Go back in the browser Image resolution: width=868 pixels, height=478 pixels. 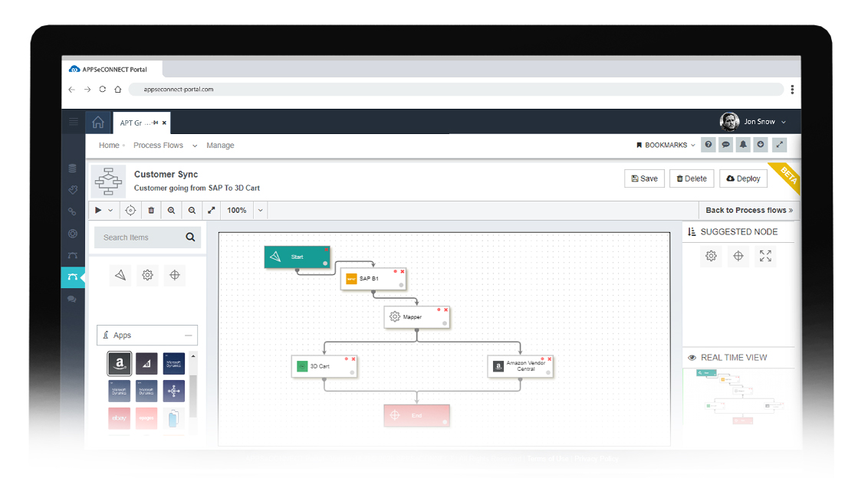71,89
